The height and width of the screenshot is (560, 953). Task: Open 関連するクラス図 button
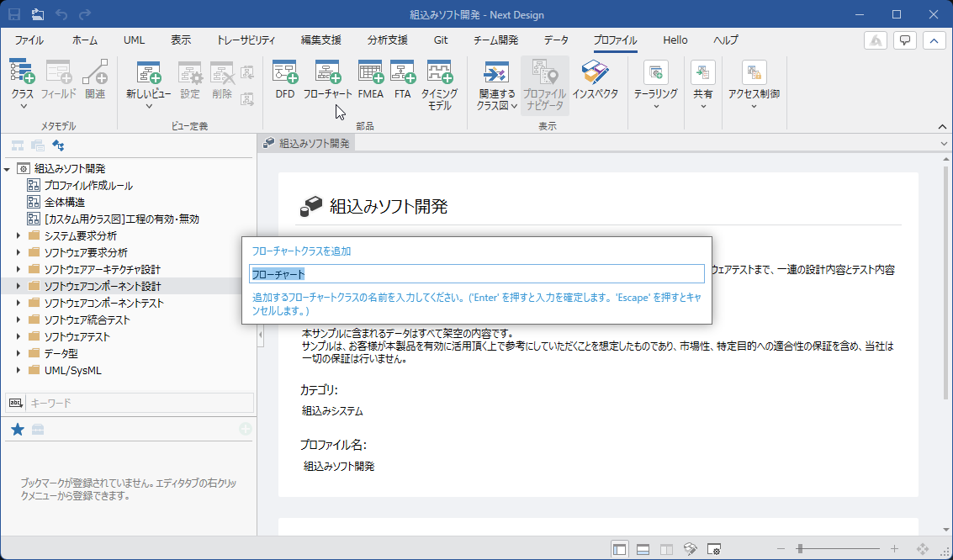(x=496, y=85)
